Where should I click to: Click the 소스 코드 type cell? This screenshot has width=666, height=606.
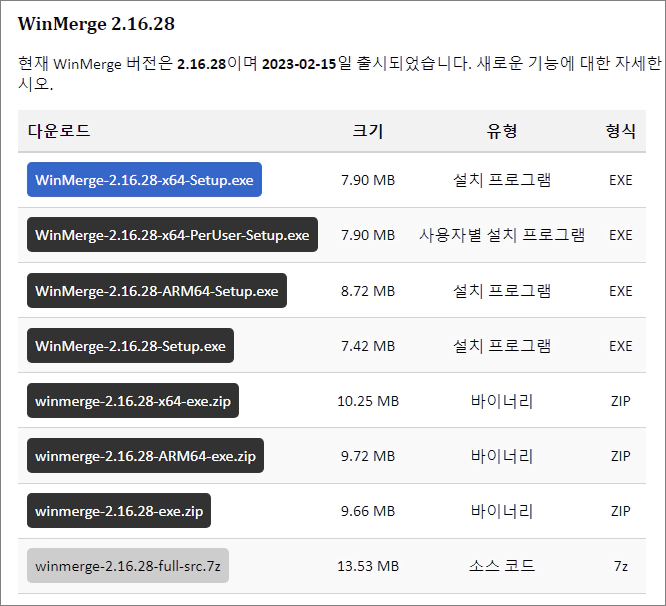[502, 566]
